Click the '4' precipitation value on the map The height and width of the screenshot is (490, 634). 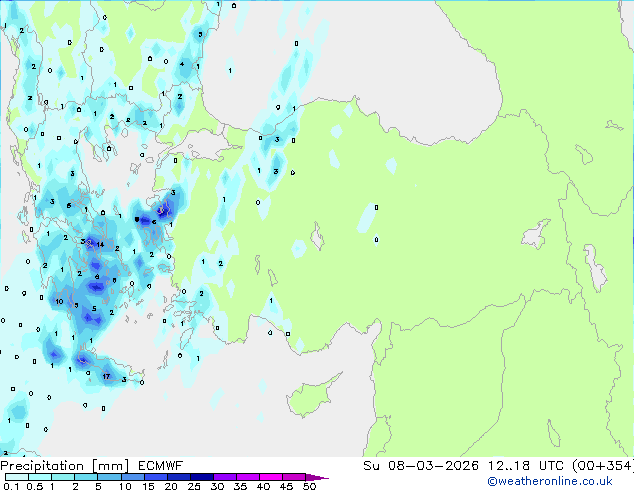[182, 64]
